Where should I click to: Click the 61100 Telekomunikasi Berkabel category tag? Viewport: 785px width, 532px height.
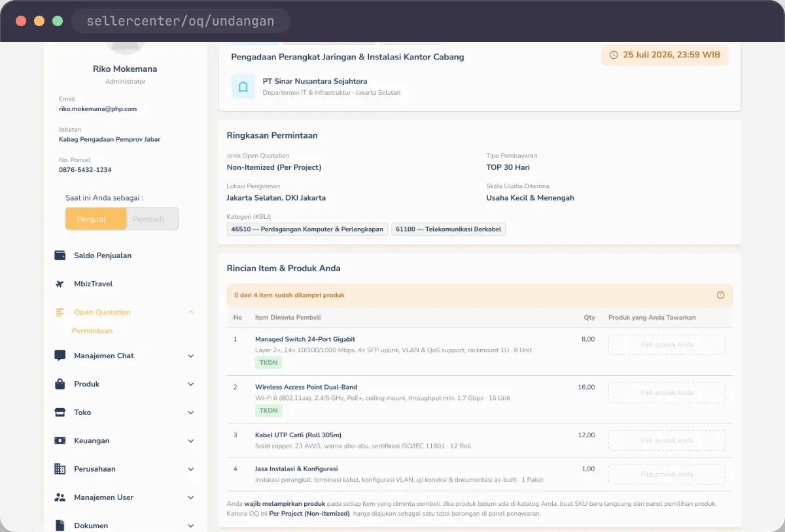click(449, 229)
